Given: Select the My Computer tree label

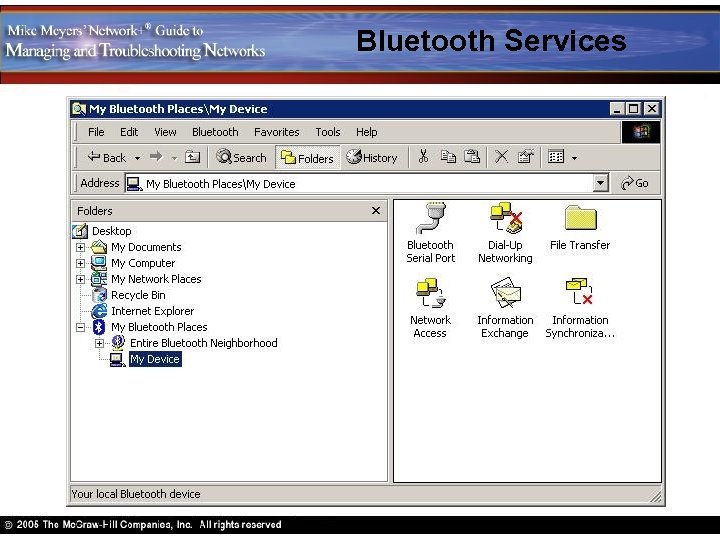Looking at the screenshot, I should (x=143, y=263).
